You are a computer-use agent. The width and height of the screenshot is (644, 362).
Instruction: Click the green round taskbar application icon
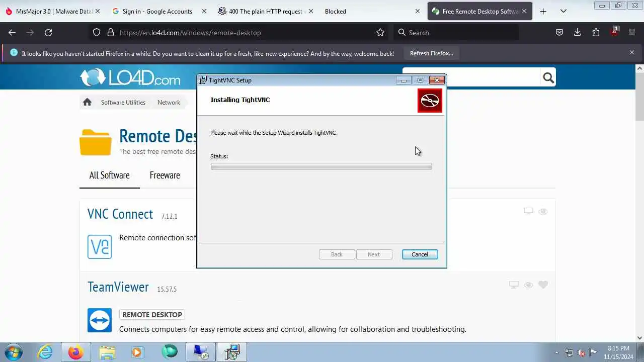(170, 352)
